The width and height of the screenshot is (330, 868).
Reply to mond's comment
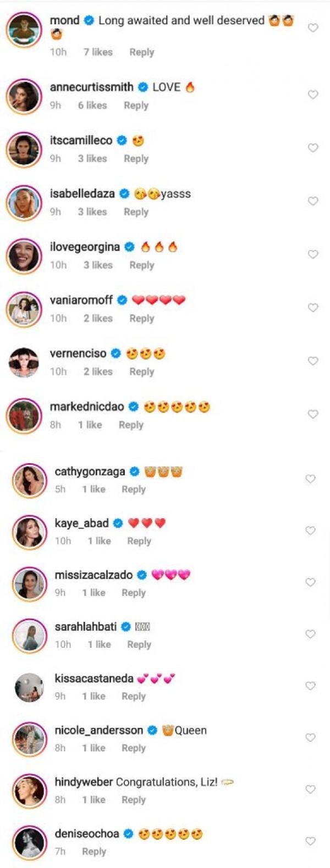pyautogui.click(x=141, y=52)
